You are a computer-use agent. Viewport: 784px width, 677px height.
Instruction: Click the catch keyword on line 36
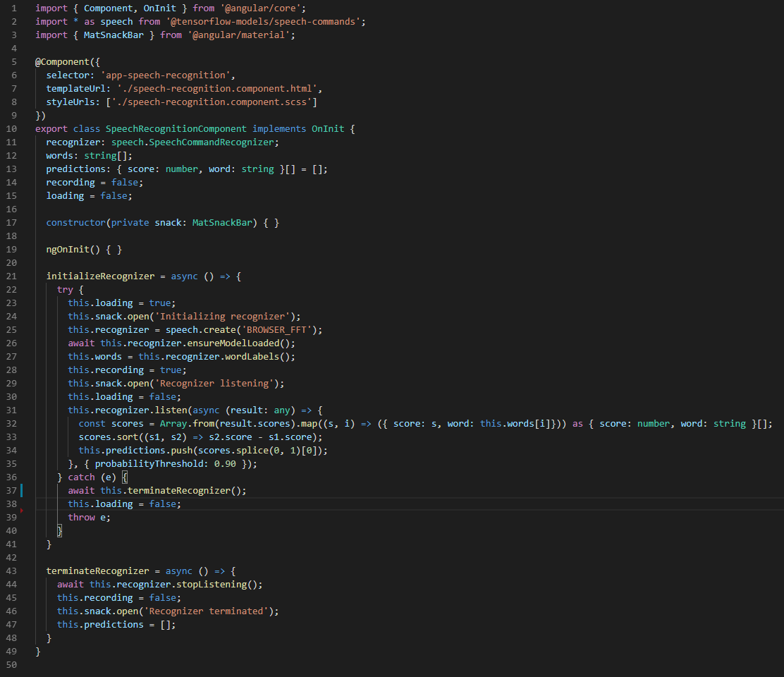81,477
